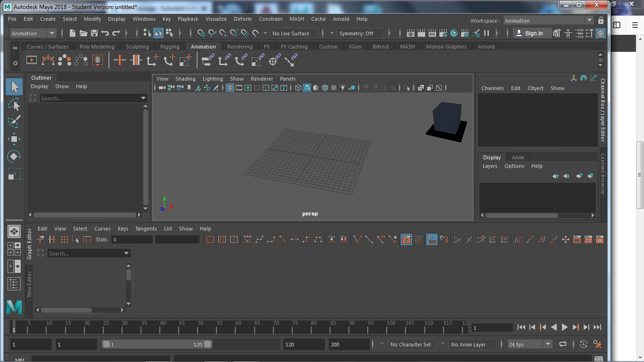Open the Workspace selector dropdown
644x362 pixels.
[548, 21]
